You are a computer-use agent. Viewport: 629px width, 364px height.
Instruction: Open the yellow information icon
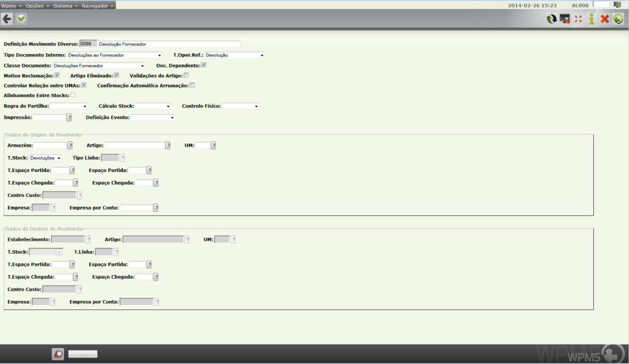(x=592, y=19)
